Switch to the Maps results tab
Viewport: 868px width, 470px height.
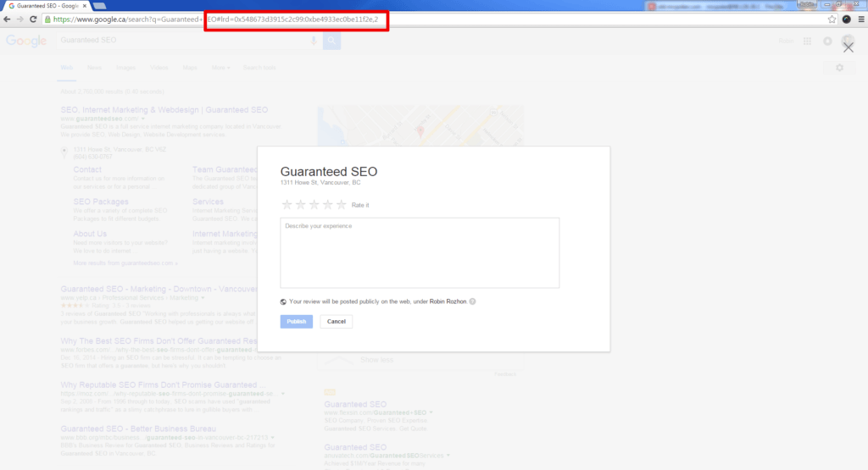[x=190, y=68]
